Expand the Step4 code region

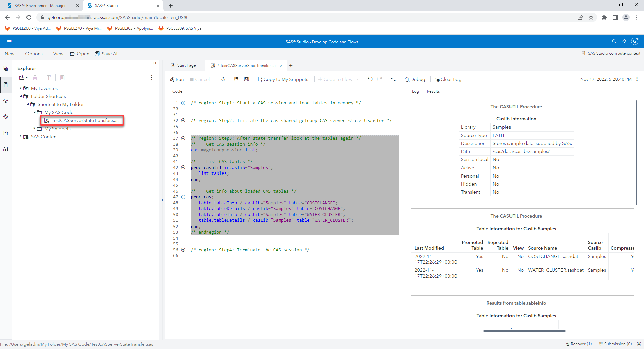(183, 250)
